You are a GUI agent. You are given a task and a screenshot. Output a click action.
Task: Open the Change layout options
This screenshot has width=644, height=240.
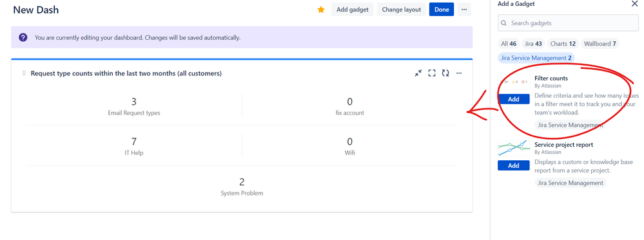401,10
